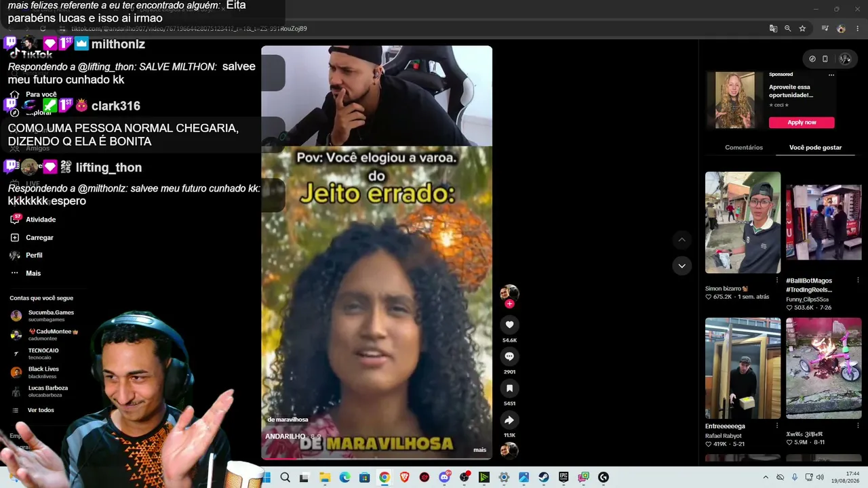Open the spinning sound disc avatar

pos(509,450)
